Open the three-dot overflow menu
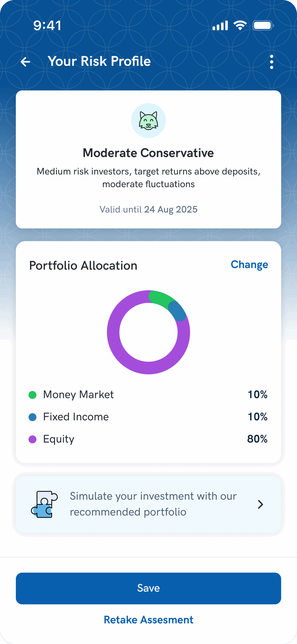The height and width of the screenshot is (644, 297). pyautogui.click(x=271, y=62)
